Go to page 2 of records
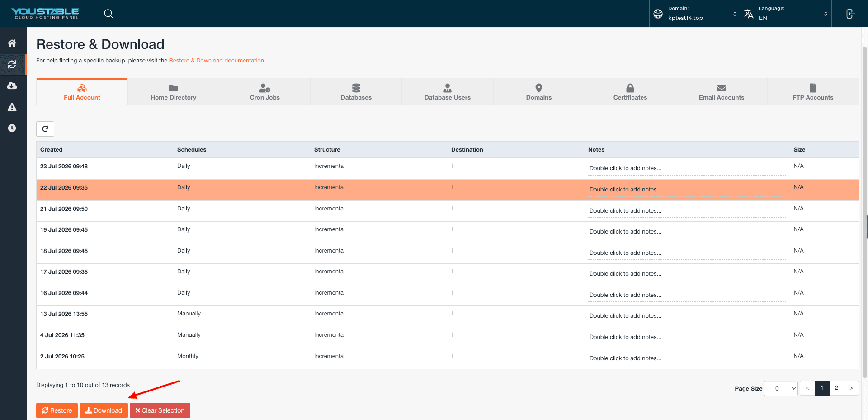868x420 pixels. coord(836,388)
